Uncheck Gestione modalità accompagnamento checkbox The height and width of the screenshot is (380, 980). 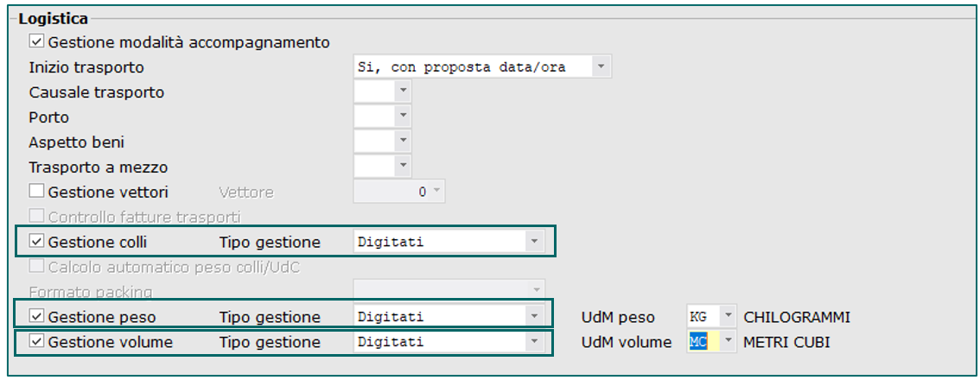coord(37,42)
